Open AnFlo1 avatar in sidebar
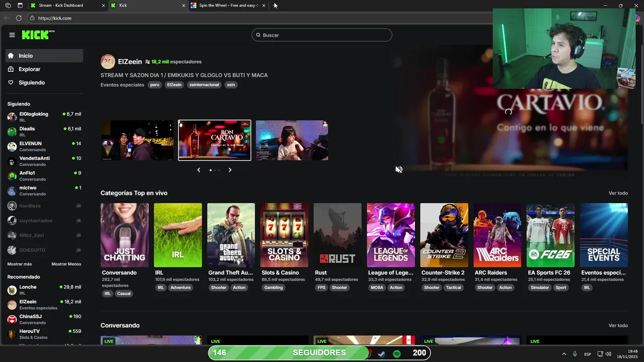644x362 pixels. point(12,176)
